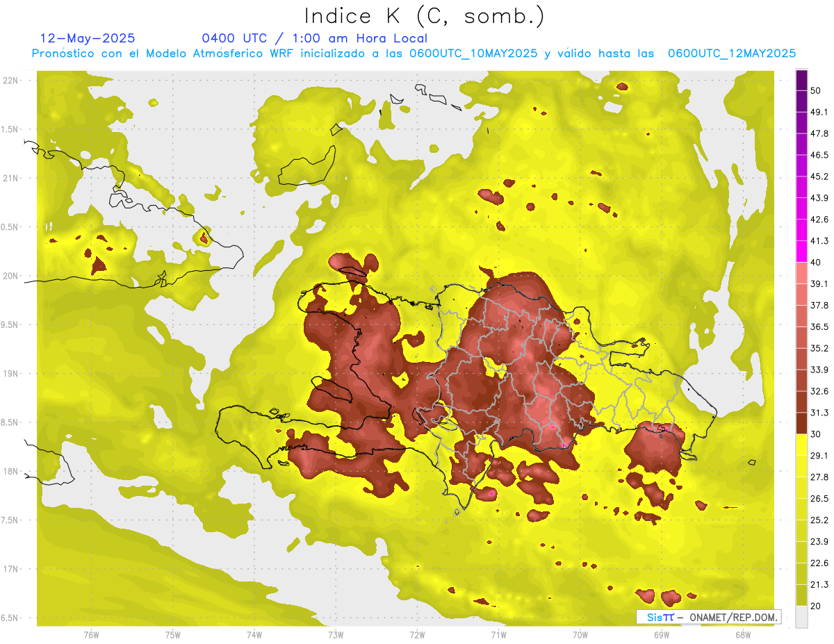
Task: Click the "SisTT - ONAMET/REP.DOM." credit label
Action: (709, 617)
